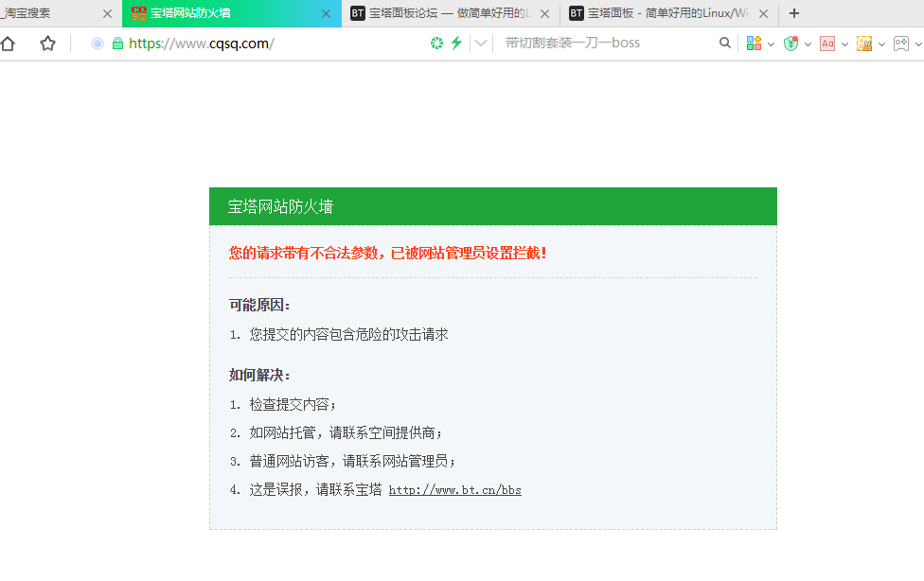Click the CQSQ favicon on active tab
The image size is (924, 581).
[x=138, y=13]
